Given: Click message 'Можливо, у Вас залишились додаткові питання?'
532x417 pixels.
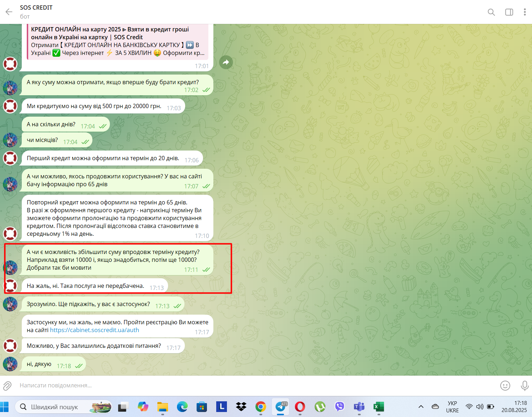Looking at the screenshot, I should [103, 346].
